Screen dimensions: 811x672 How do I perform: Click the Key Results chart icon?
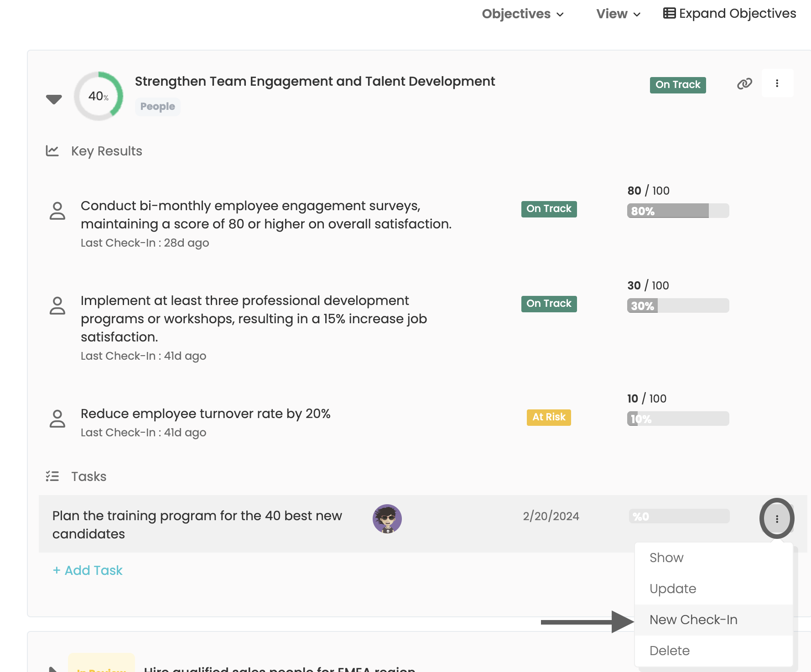52,151
